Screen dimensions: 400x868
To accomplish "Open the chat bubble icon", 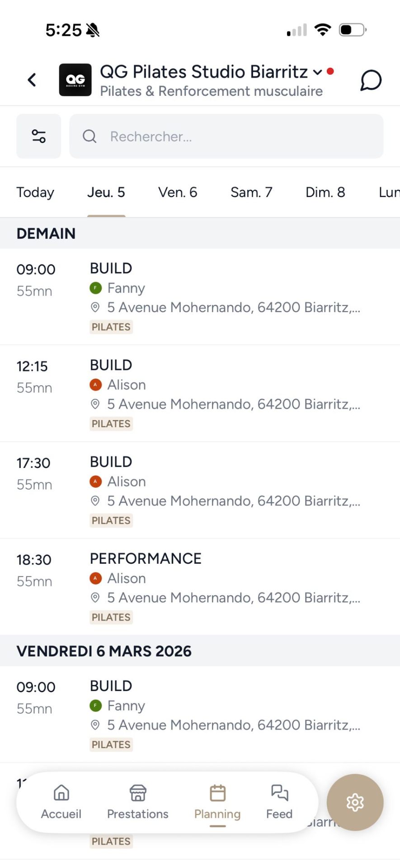I will pyautogui.click(x=371, y=80).
